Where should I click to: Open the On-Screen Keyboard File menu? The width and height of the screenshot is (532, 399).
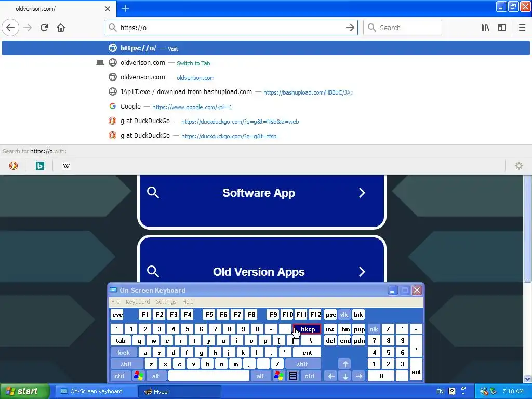click(115, 302)
